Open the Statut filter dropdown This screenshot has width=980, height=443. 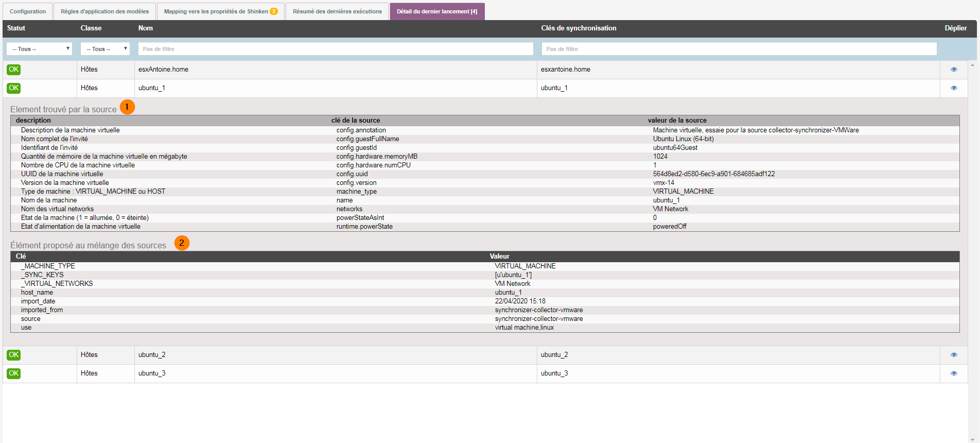tap(39, 49)
